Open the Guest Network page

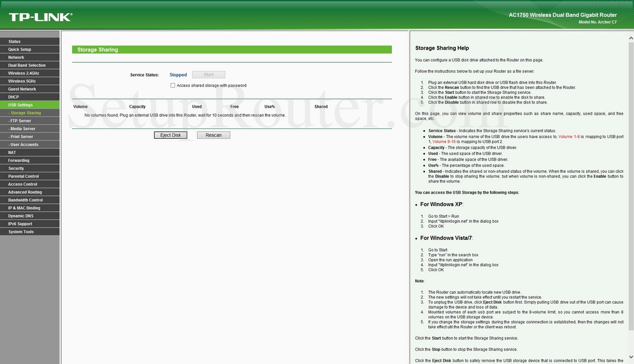click(30, 89)
